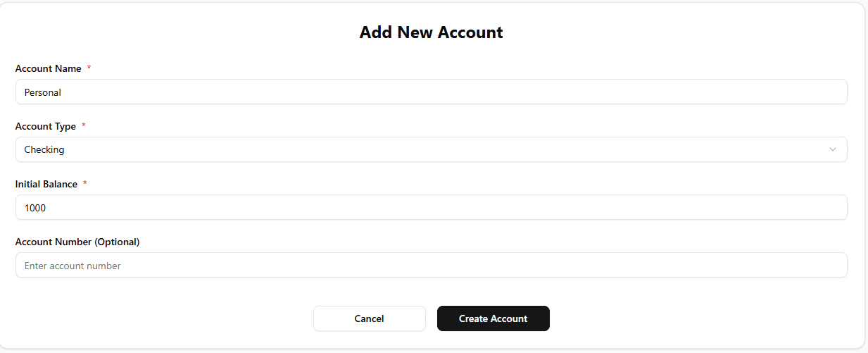Click the Enter account number placeholder
This screenshot has height=353, width=868.
point(73,266)
